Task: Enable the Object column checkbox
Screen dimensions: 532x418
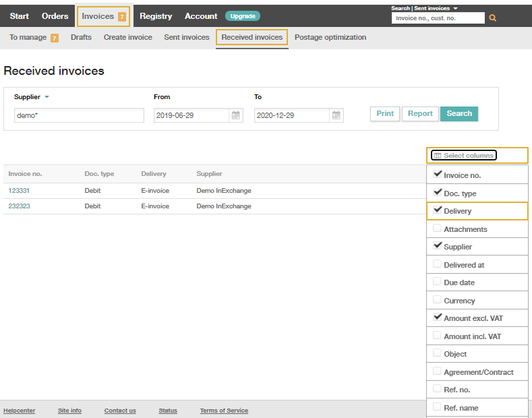Action: pyautogui.click(x=438, y=353)
